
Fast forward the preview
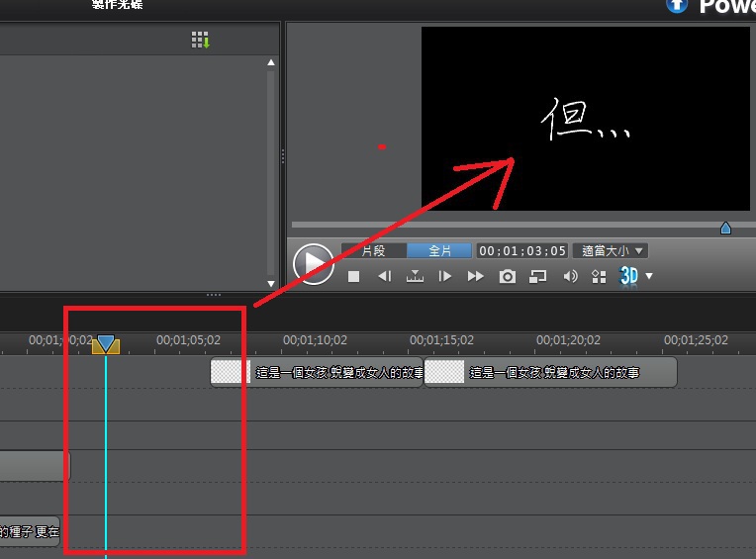point(475,276)
